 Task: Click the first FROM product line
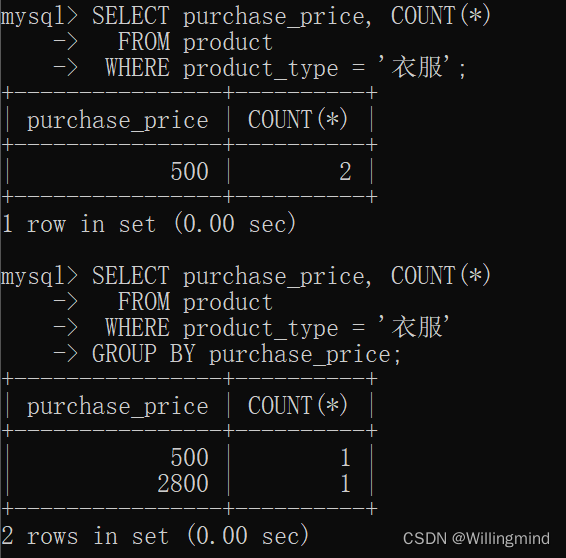point(195,42)
